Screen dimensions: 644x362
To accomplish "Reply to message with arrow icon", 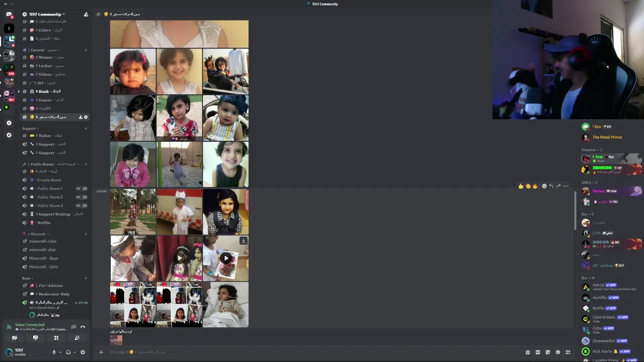I will point(551,186).
